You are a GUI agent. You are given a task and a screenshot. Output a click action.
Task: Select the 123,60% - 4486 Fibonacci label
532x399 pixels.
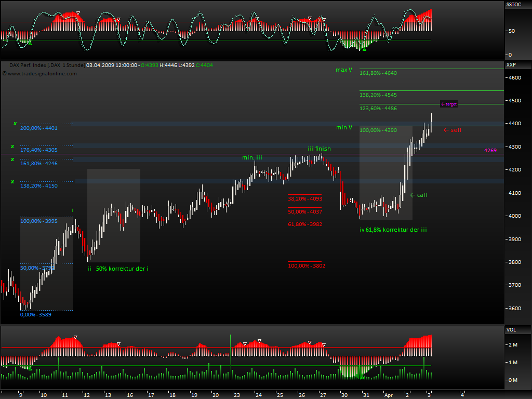point(378,108)
